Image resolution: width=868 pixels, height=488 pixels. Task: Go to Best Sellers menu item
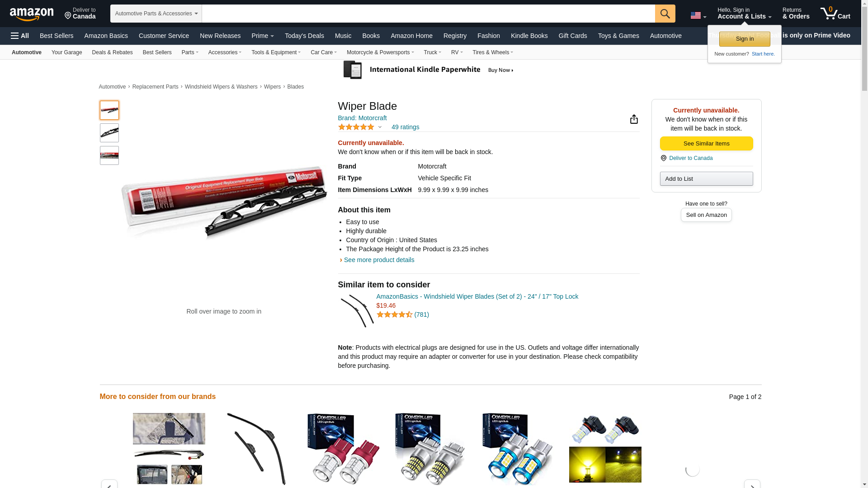tap(57, 36)
